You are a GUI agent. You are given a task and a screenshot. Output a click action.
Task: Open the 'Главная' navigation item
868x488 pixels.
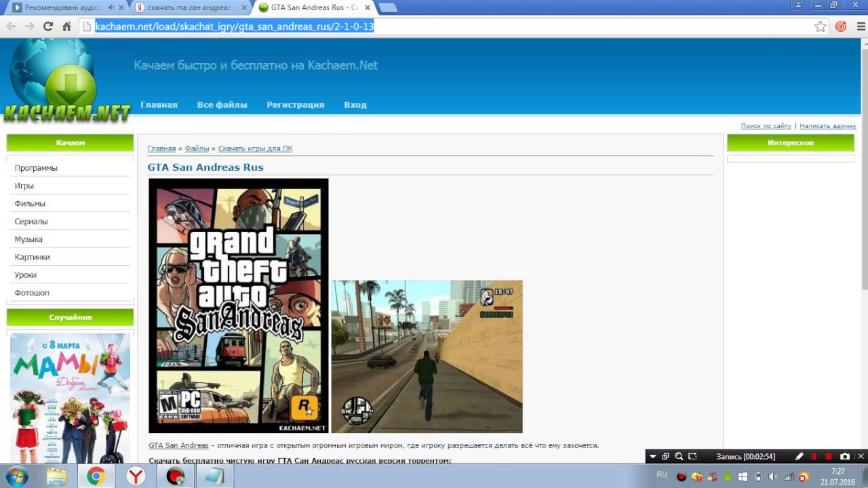pyautogui.click(x=159, y=105)
